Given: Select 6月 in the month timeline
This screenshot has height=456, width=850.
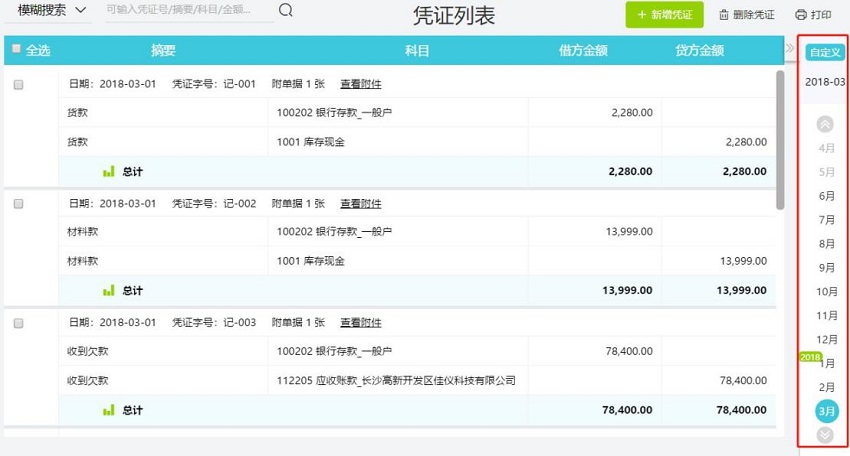Looking at the screenshot, I should [x=827, y=196].
